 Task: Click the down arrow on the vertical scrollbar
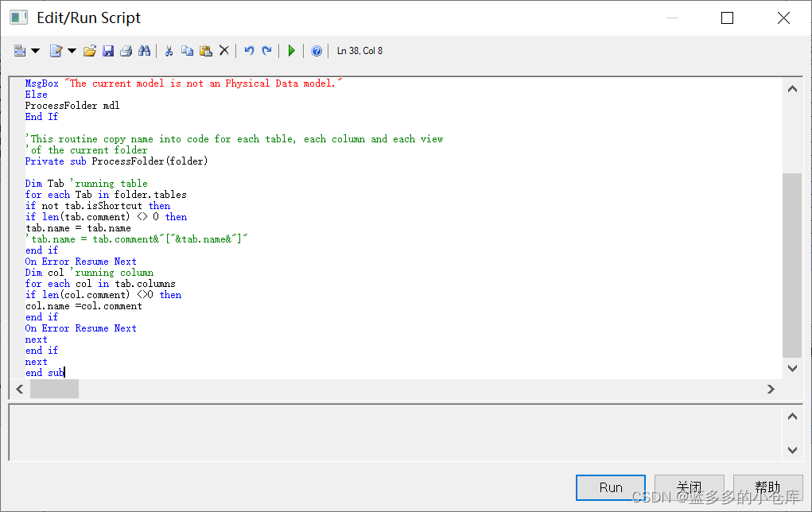click(792, 368)
